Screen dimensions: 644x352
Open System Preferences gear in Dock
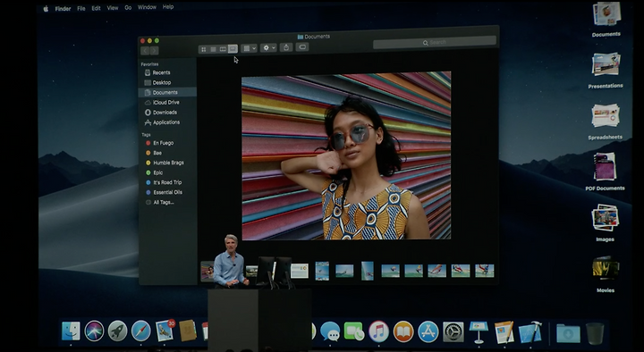[x=453, y=331]
